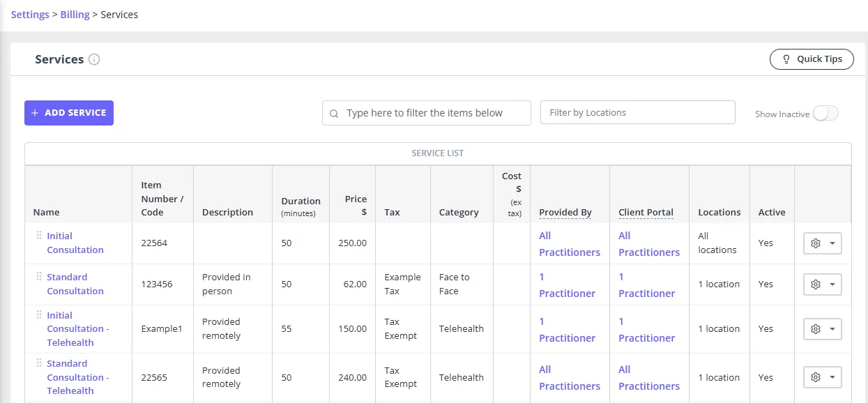Image resolution: width=868 pixels, height=403 pixels.
Task: Click the Price $ column header
Action: click(356, 206)
